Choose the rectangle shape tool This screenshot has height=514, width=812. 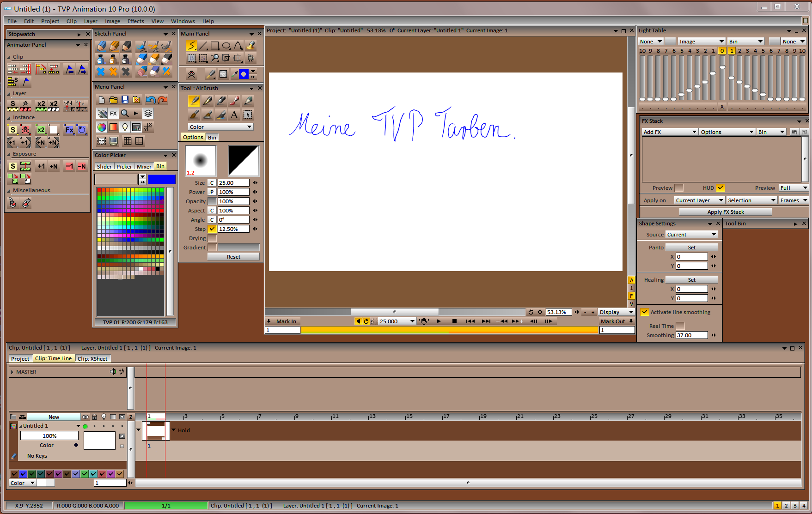(214, 45)
